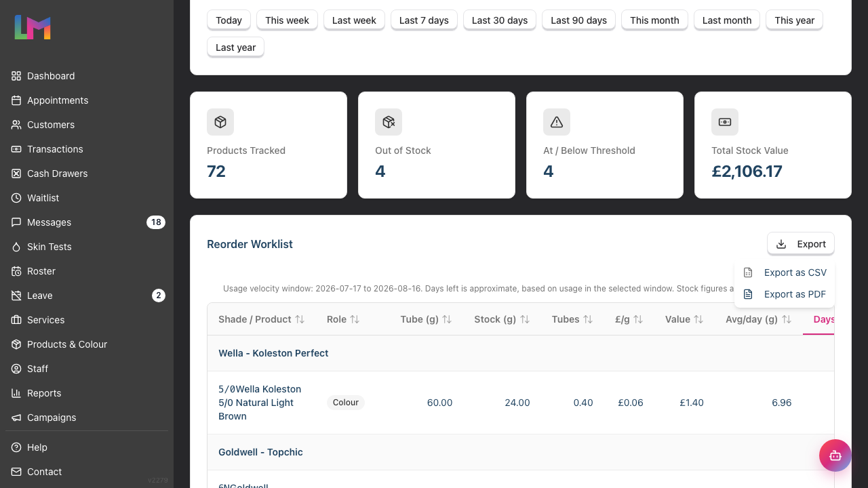This screenshot has height=488, width=868.
Task: Sort by Tubes column
Action: tap(572, 319)
